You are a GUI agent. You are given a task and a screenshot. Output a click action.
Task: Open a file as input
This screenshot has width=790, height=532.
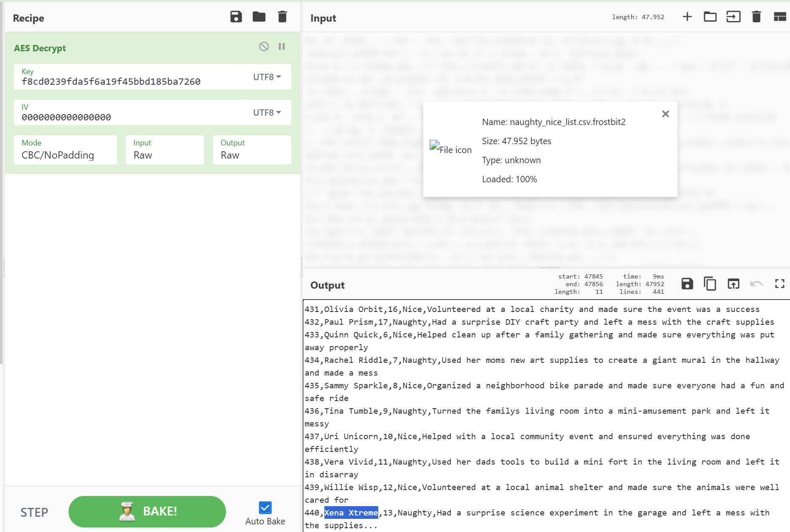pos(733,17)
